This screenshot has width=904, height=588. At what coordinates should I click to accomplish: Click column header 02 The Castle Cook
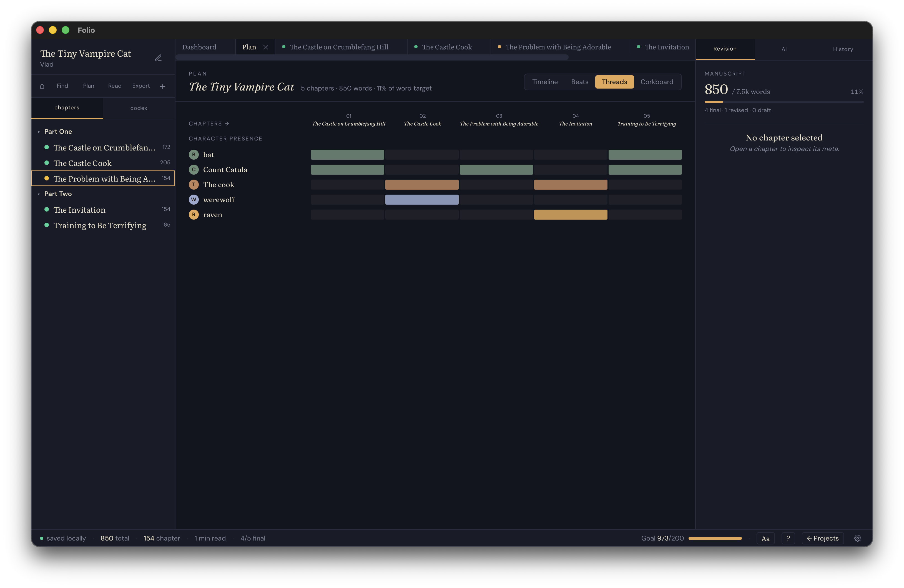pos(422,120)
